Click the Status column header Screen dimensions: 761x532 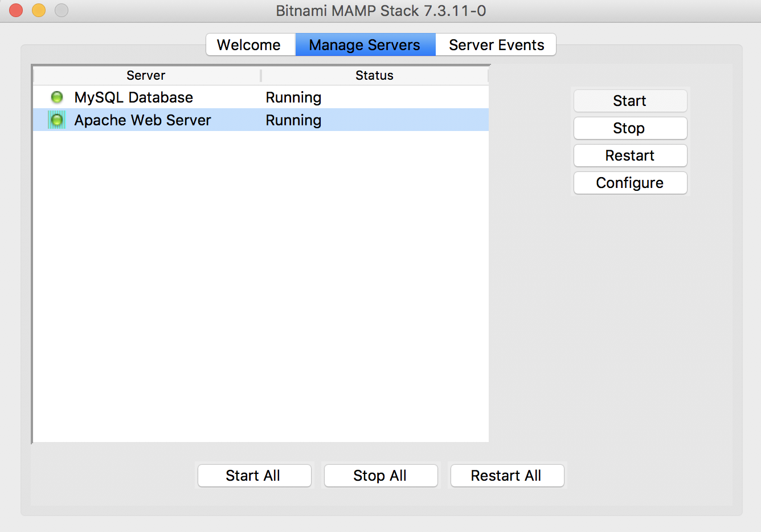click(x=375, y=75)
